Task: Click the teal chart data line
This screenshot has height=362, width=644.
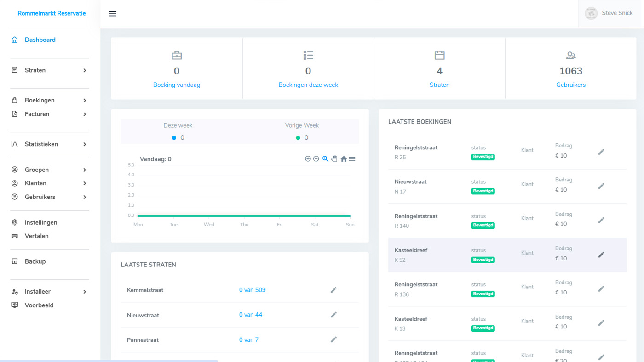Action: coord(244,216)
